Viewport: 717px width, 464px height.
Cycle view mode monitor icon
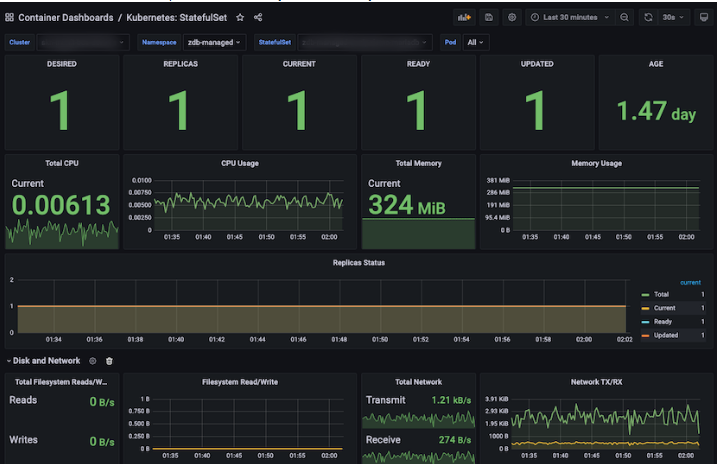pos(704,17)
